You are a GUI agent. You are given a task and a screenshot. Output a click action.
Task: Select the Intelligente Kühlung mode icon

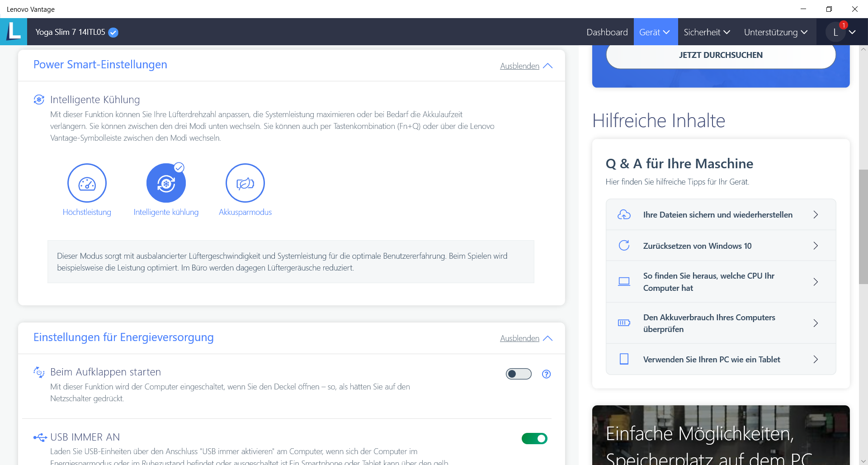[x=166, y=183]
